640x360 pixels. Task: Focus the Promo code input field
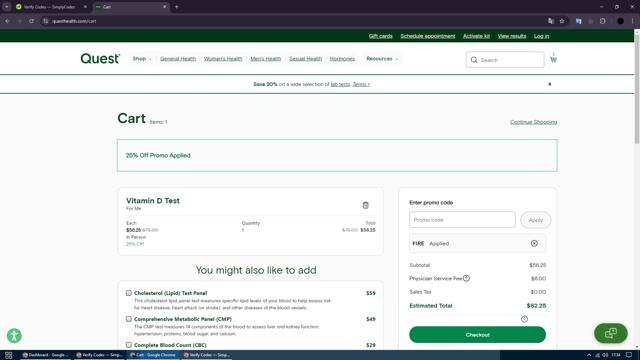462,220
